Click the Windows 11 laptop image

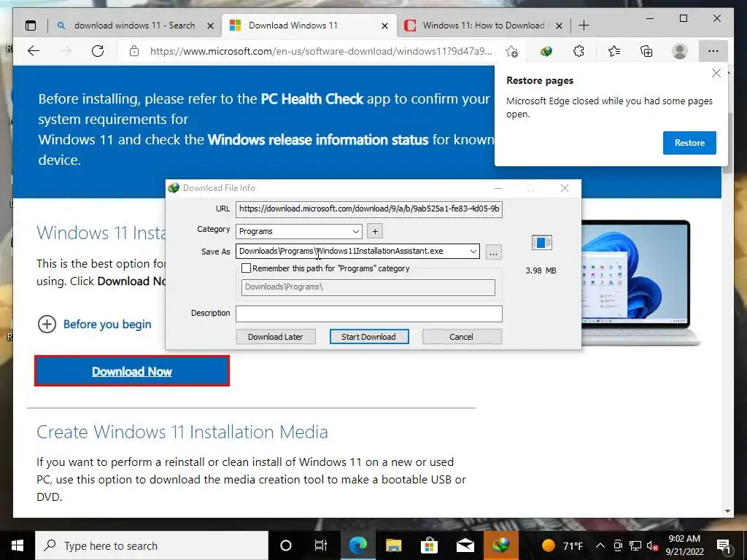click(640, 283)
